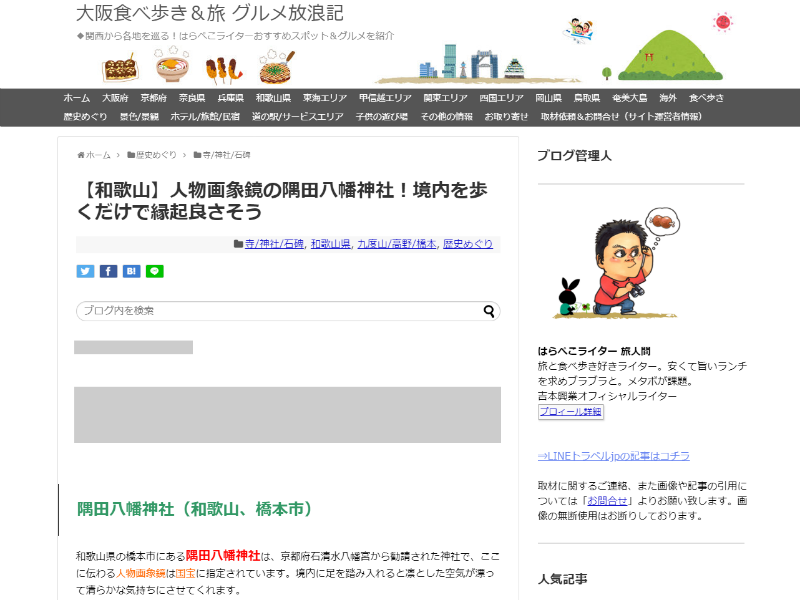Bookmark article with Hatena B! icon
The width and height of the screenshot is (800, 600).
pyautogui.click(x=131, y=271)
